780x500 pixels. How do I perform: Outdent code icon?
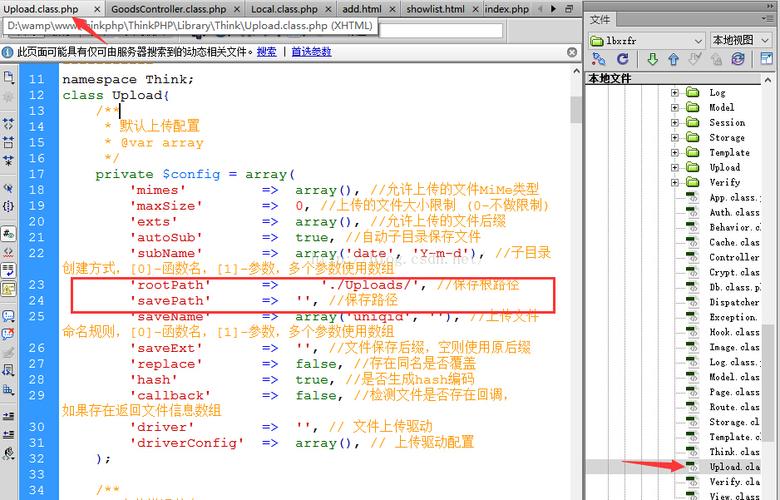8,434
